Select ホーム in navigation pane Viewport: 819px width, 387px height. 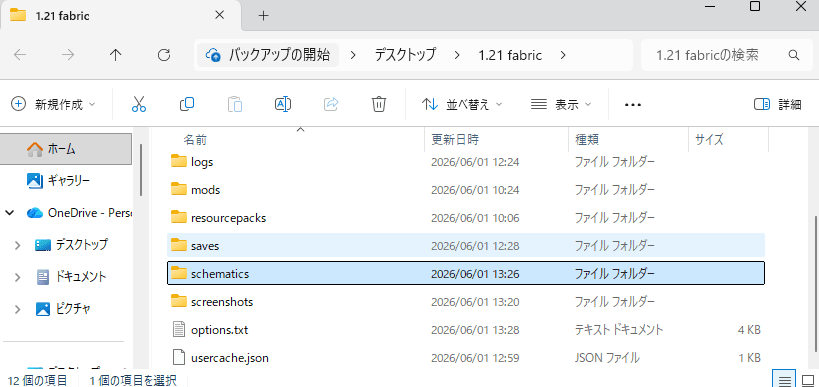point(67,149)
